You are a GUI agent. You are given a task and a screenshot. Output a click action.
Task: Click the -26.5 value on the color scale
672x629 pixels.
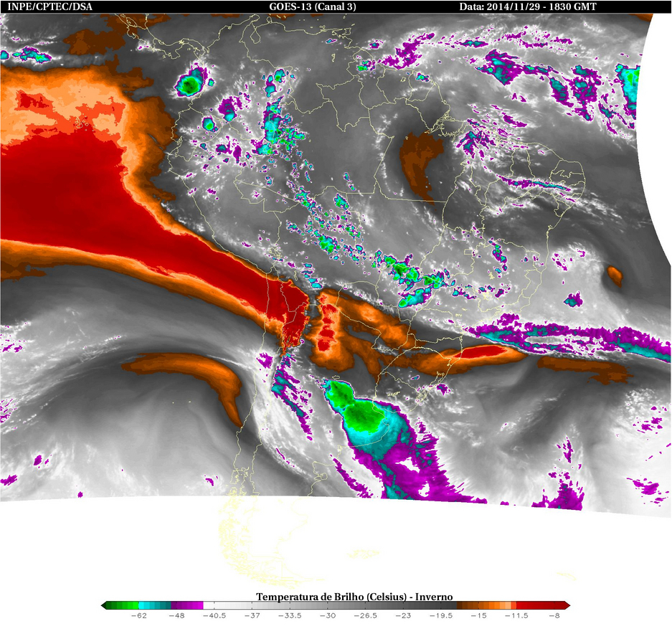(x=365, y=615)
